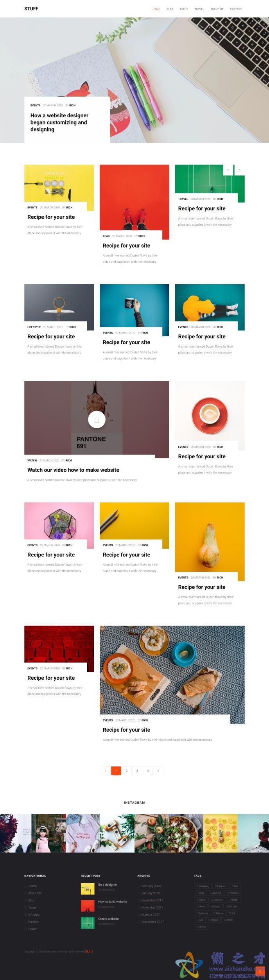Viewport: 269px width, 980px height.
Task: Open the CONTACT menu item
Action: click(236, 9)
